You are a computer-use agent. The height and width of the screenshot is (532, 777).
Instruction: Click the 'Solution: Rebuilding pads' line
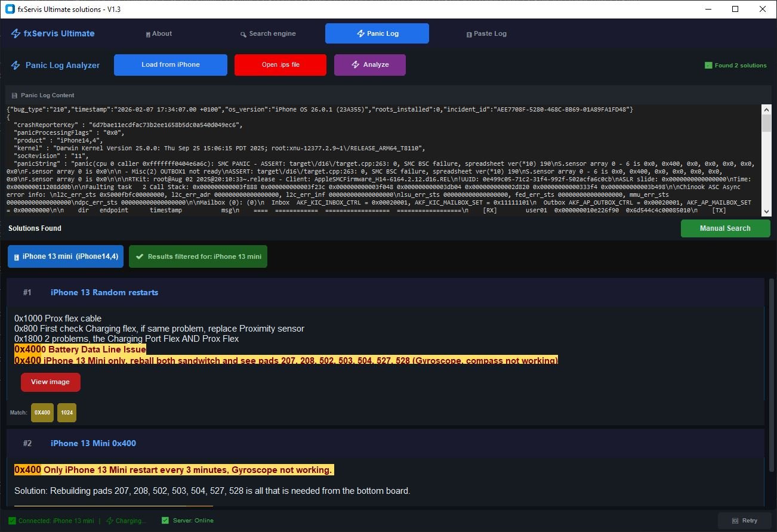click(212, 491)
